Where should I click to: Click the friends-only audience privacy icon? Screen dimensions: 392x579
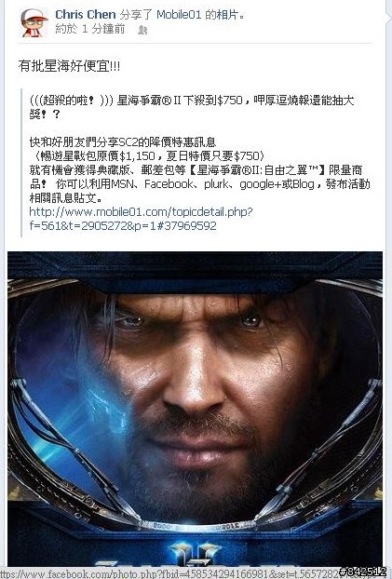coord(142,31)
